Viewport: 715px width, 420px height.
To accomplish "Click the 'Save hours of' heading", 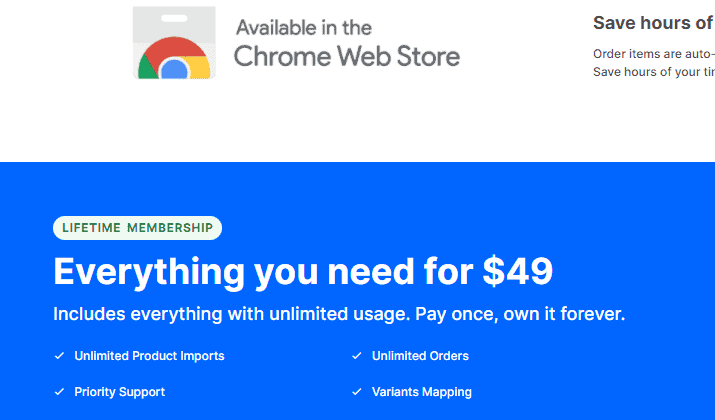I will 654,23.
